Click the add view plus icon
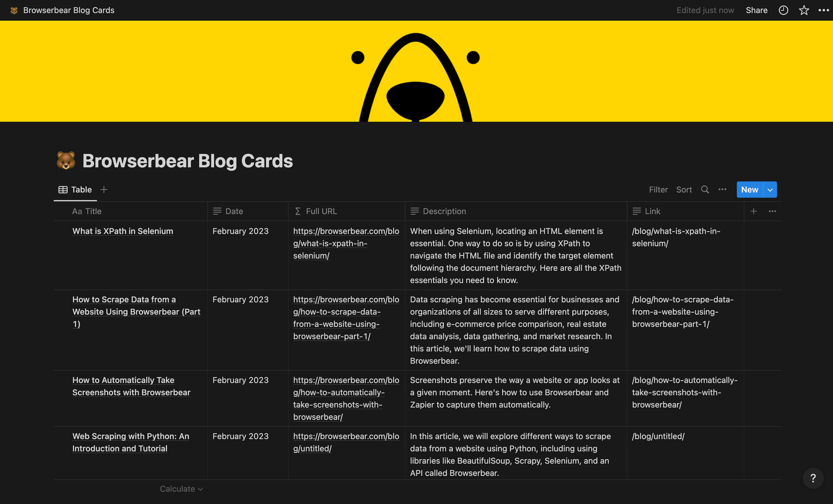833x504 pixels. pos(104,189)
